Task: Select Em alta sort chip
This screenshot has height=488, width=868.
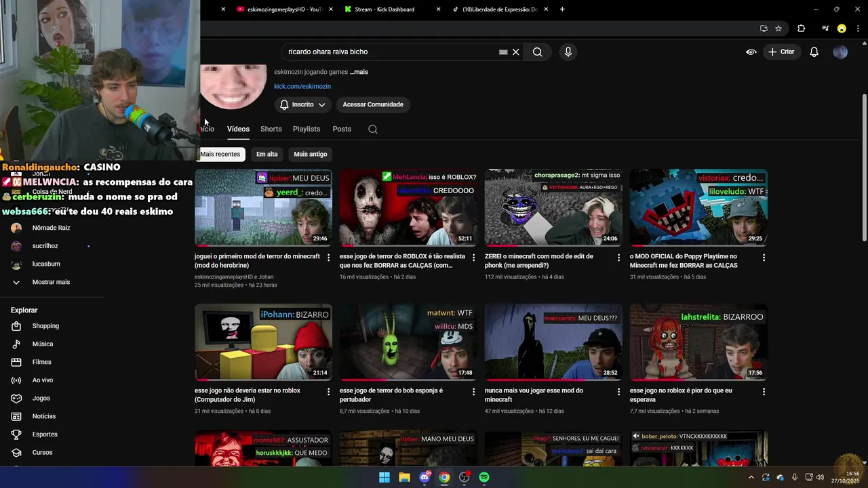Action: pyautogui.click(x=267, y=155)
